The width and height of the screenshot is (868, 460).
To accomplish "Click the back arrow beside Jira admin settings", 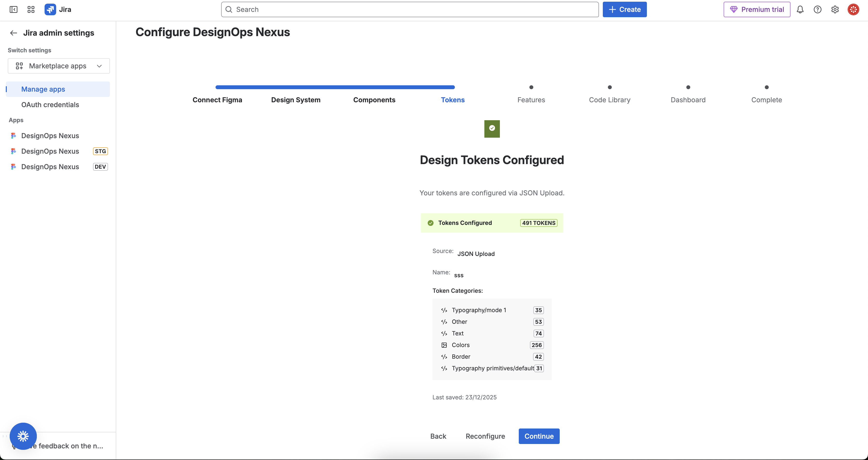I will (x=14, y=33).
